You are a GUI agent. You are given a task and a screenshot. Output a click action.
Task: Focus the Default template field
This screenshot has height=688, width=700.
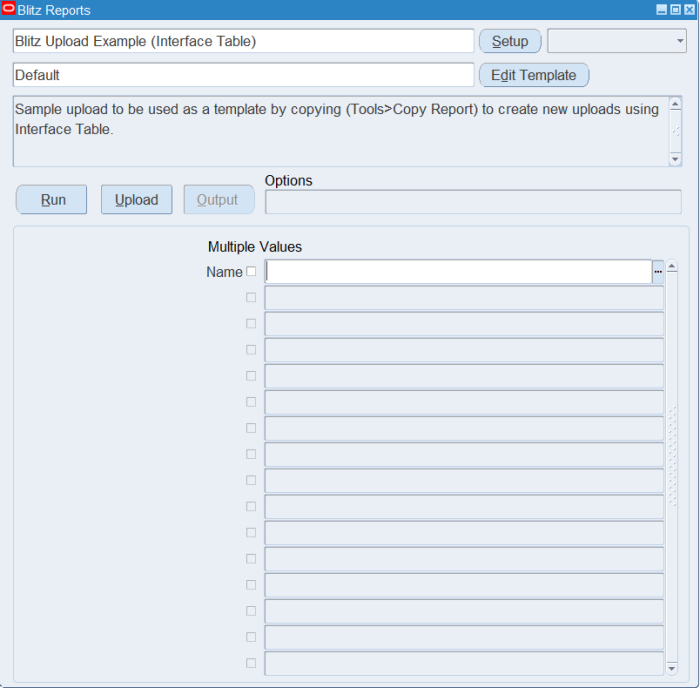click(x=243, y=75)
